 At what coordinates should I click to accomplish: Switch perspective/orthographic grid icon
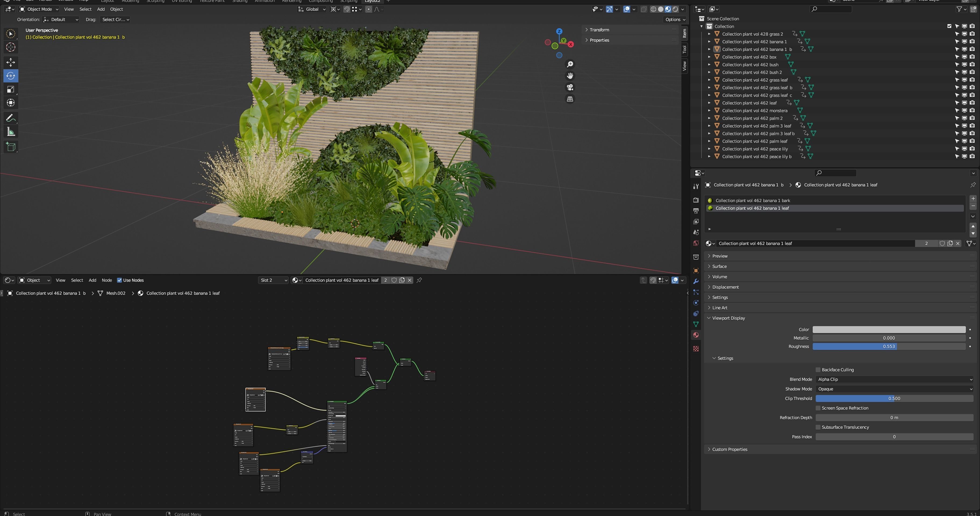click(570, 99)
